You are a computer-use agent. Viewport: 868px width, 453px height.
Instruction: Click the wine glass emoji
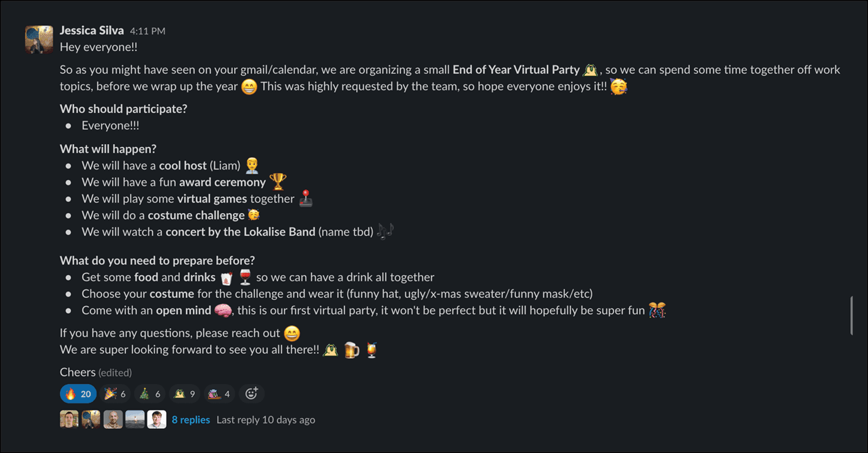pyautogui.click(x=245, y=277)
